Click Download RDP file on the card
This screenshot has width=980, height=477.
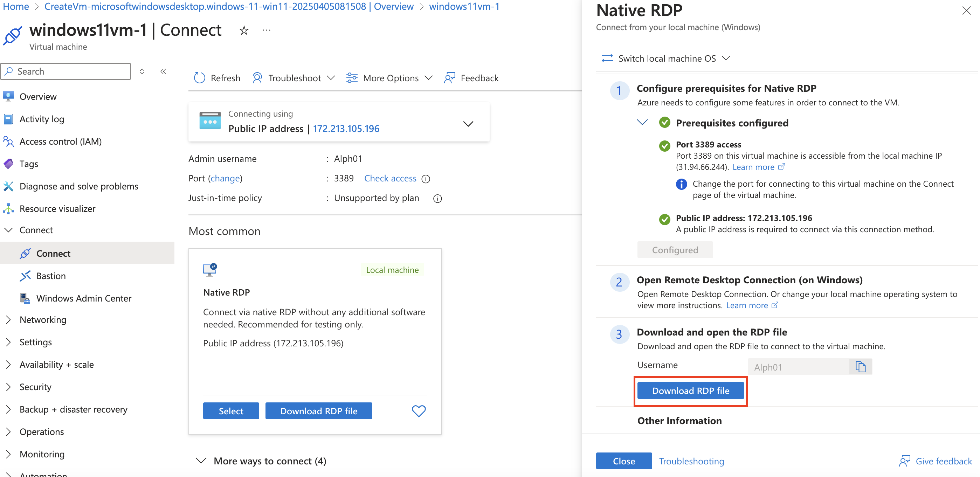[x=319, y=411]
